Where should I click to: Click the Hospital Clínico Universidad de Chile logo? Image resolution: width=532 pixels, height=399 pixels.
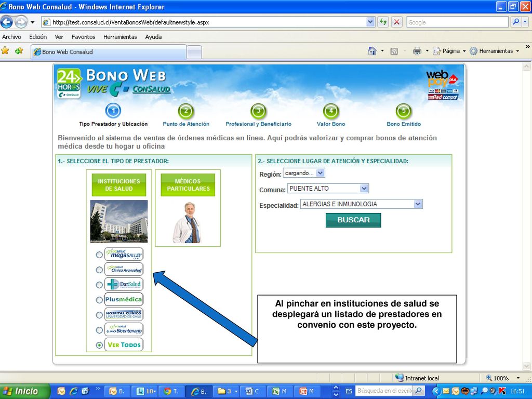coord(124,314)
